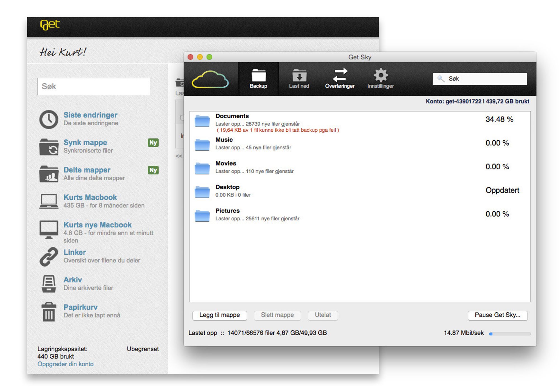The width and height of the screenshot is (559, 392).
Task: Click the red backup error message text
Action: [278, 130]
